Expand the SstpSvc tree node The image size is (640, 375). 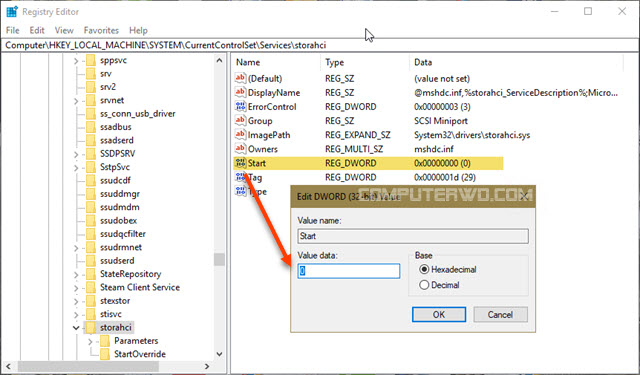tap(76, 168)
